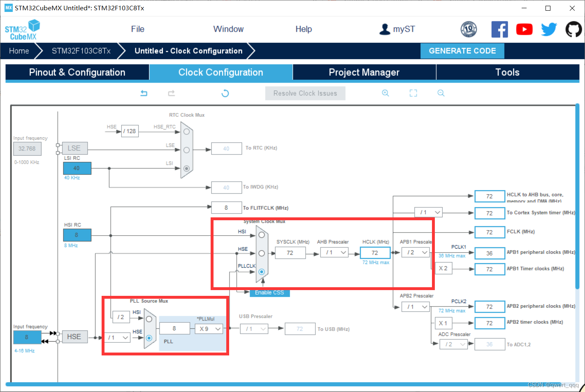Switch to Project Manager tab

tap(364, 72)
